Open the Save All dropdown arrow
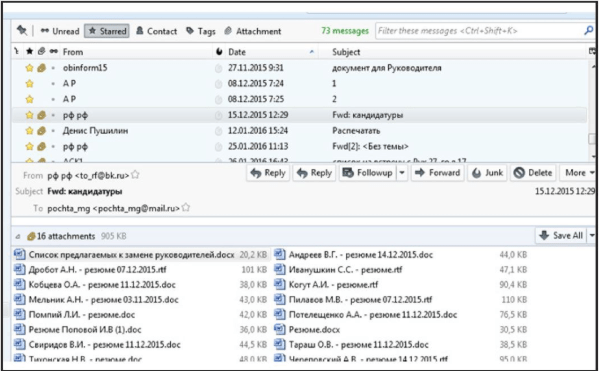 592,235
